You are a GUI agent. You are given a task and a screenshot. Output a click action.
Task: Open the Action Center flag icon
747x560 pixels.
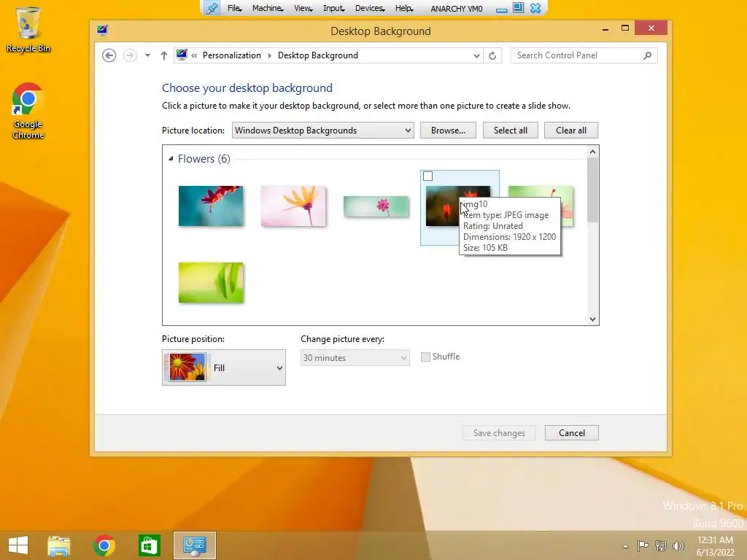tap(643, 545)
